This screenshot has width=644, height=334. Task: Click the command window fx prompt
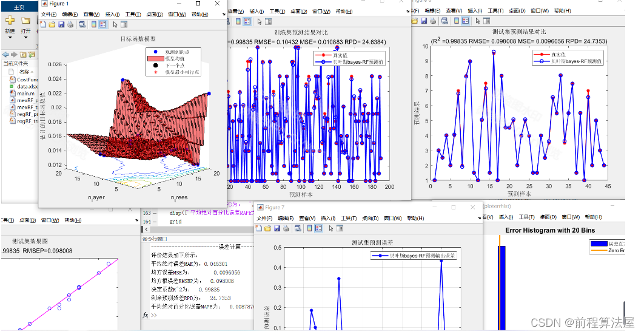click(146, 315)
